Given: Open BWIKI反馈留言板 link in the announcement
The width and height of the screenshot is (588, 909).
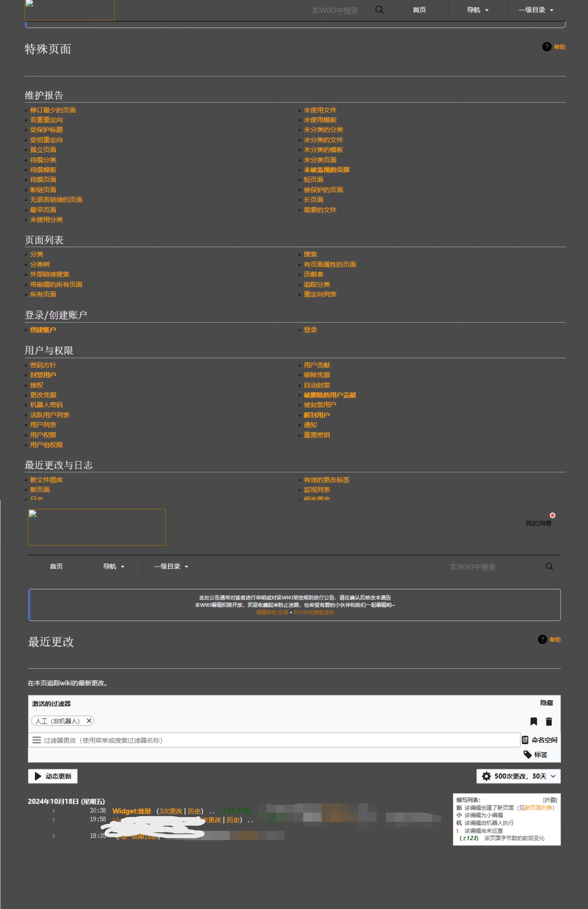Looking at the screenshot, I should click(314, 612).
